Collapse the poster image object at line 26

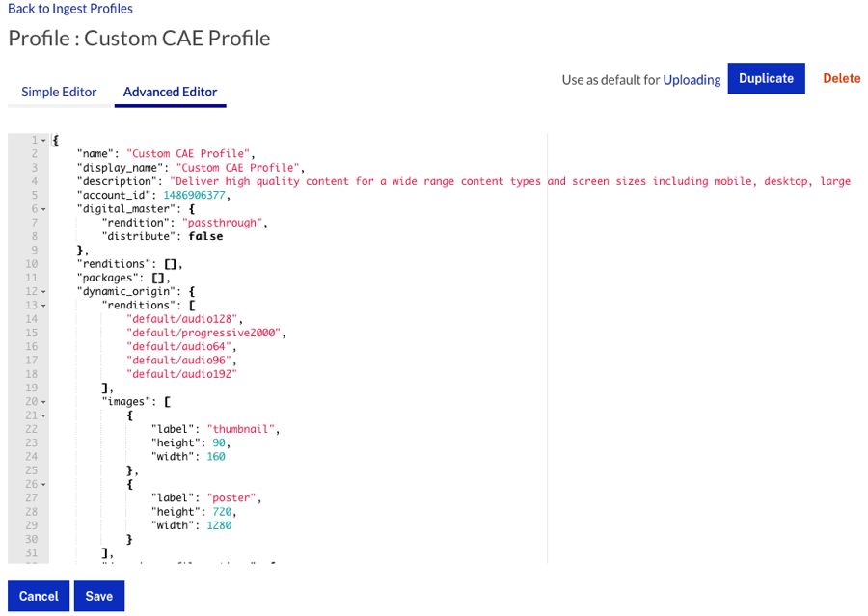pos(43,484)
